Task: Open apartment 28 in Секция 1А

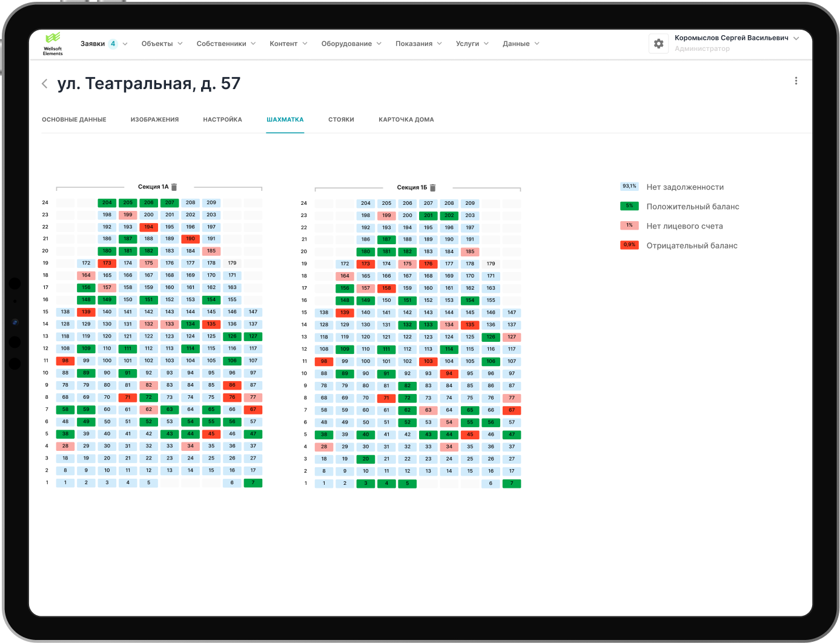Action: (x=65, y=446)
